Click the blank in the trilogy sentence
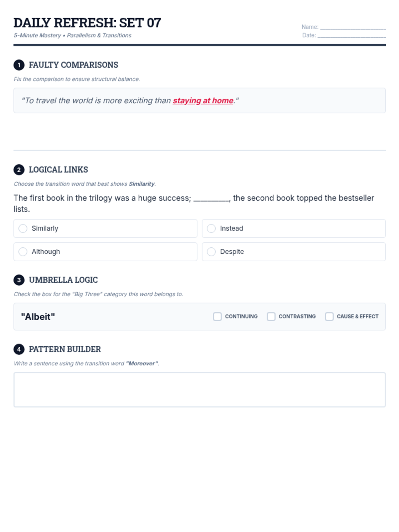Image resolution: width=399 pixels, height=532 pixels. tap(211, 199)
